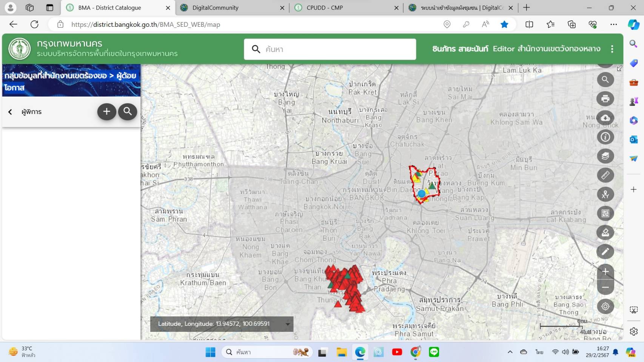This screenshot has width=644, height=362.
Task: Switch to the CPUDD - CMP tab
Action: [325, 8]
